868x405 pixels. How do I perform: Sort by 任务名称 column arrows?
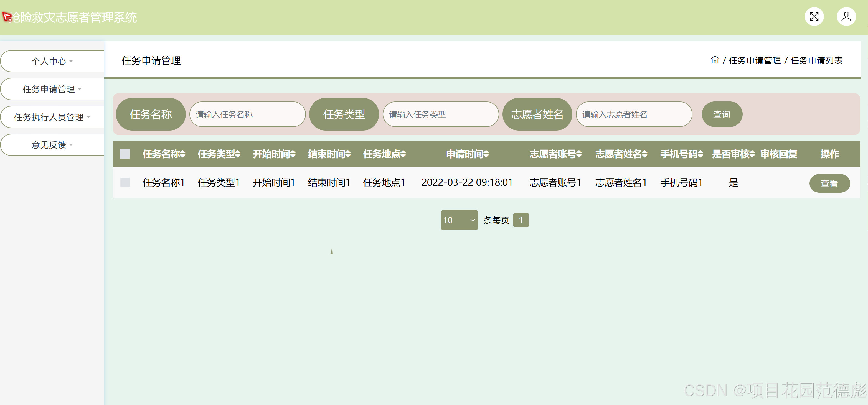tap(183, 154)
